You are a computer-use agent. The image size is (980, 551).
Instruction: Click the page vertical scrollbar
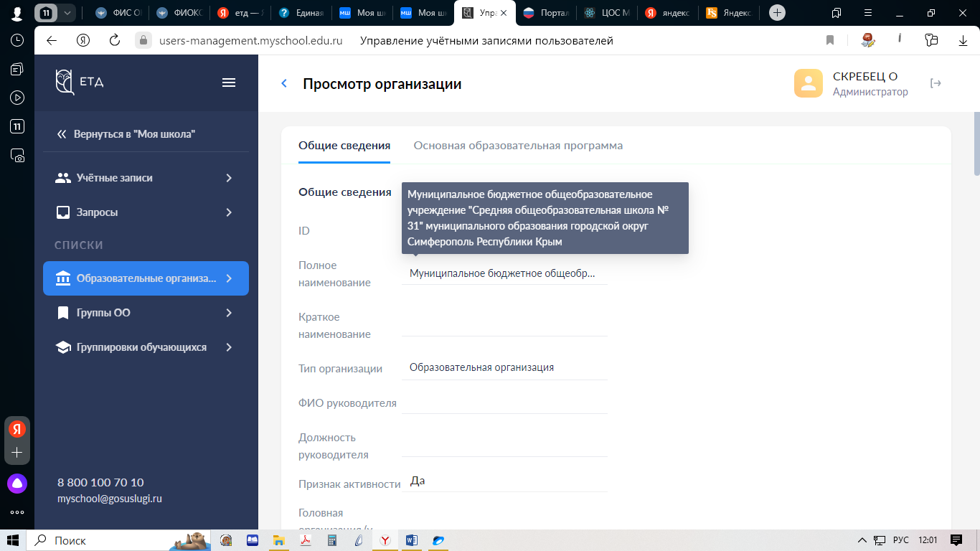point(976,143)
